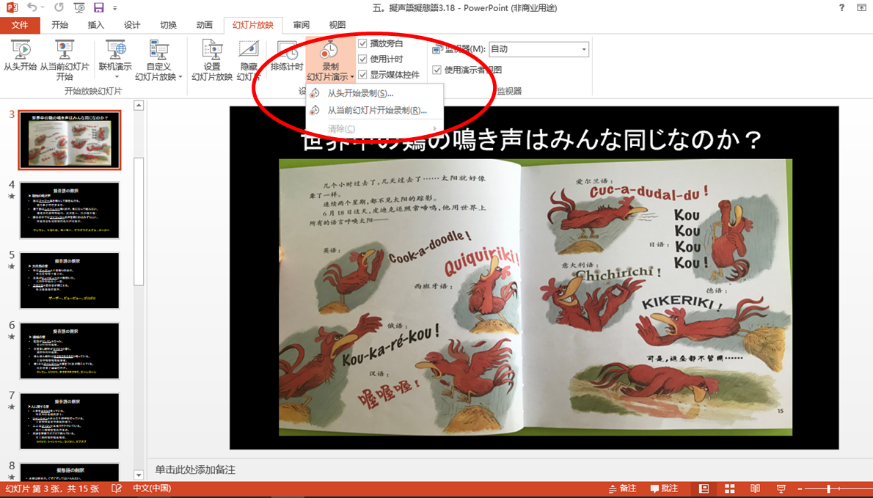873x498 pixels.
Task: Click the animation star beside slide 4
Action: tap(11, 197)
